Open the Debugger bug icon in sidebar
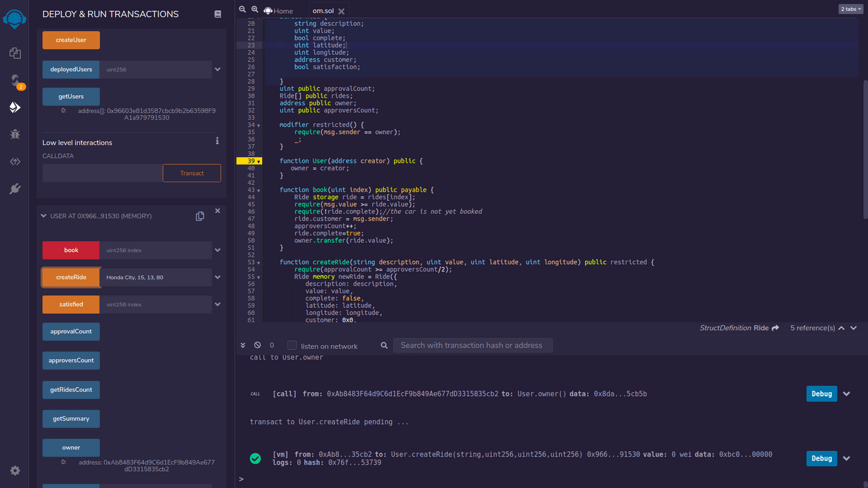This screenshot has width=868, height=488. coord(15,134)
